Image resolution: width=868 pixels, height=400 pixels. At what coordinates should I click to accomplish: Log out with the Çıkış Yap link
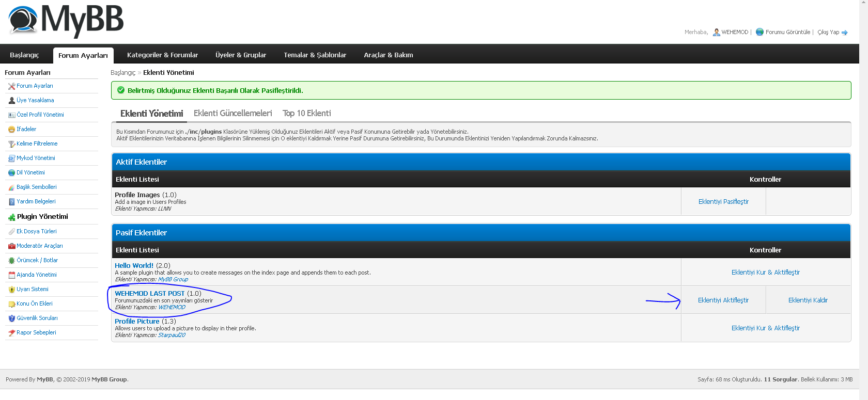pyautogui.click(x=828, y=32)
